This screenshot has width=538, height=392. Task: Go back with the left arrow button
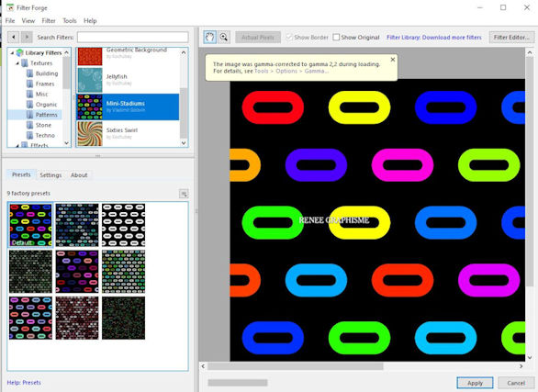point(14,37)
